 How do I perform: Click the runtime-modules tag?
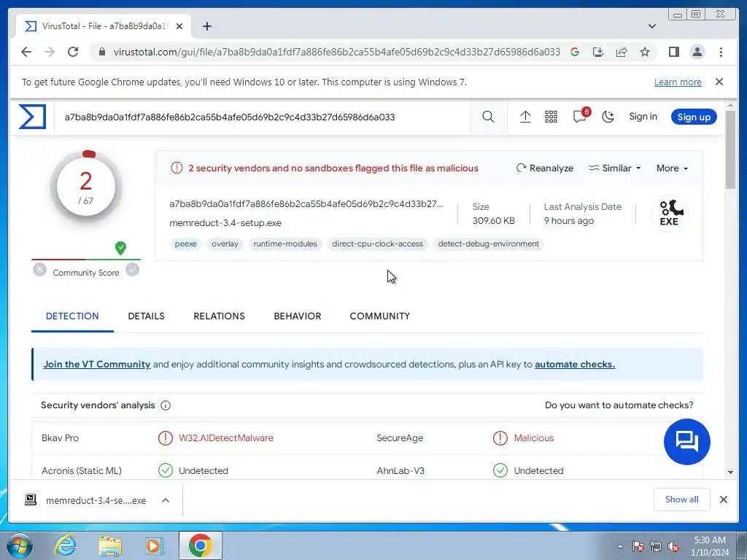tap(285, 244)
